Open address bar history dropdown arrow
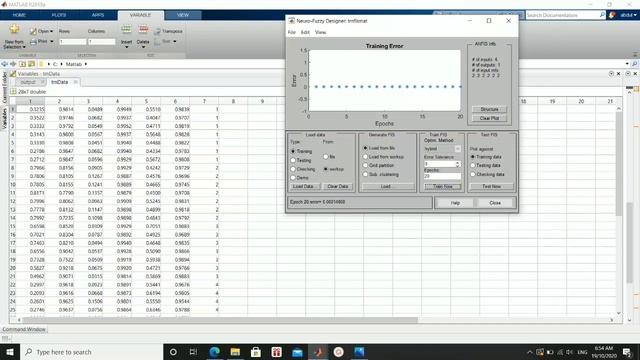 [627, 64]
